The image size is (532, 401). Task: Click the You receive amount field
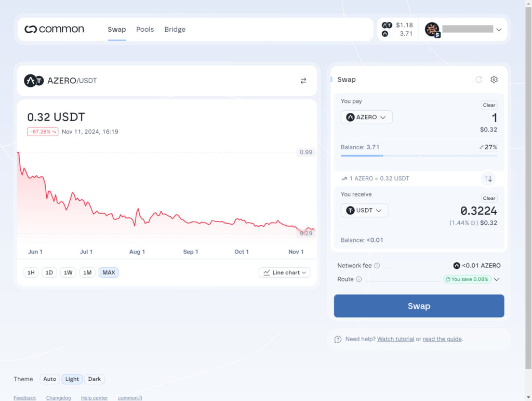pos(478,211)
